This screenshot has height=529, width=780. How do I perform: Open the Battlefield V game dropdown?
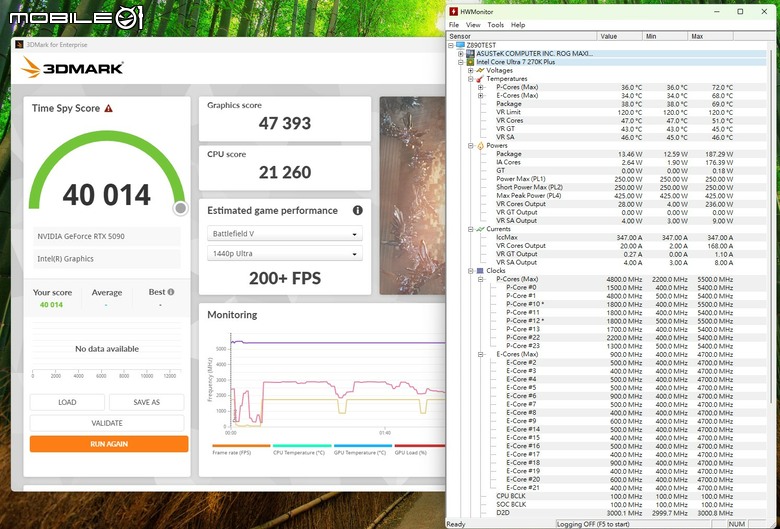pyautogui.click(x=285, y=233)
